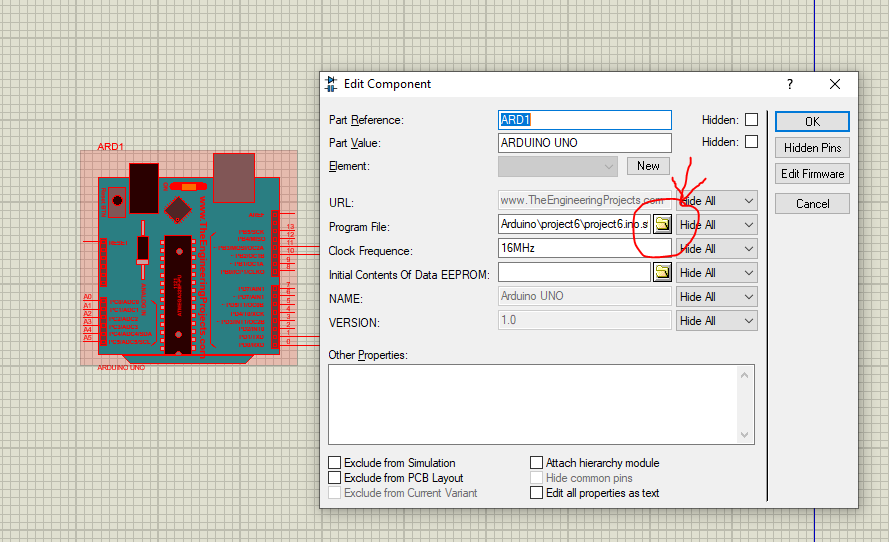This screenshot has height=542, width=889.
Task: Enable Exclude from PCB Layout
Action: pyautogui.click(x=335, y=477)
